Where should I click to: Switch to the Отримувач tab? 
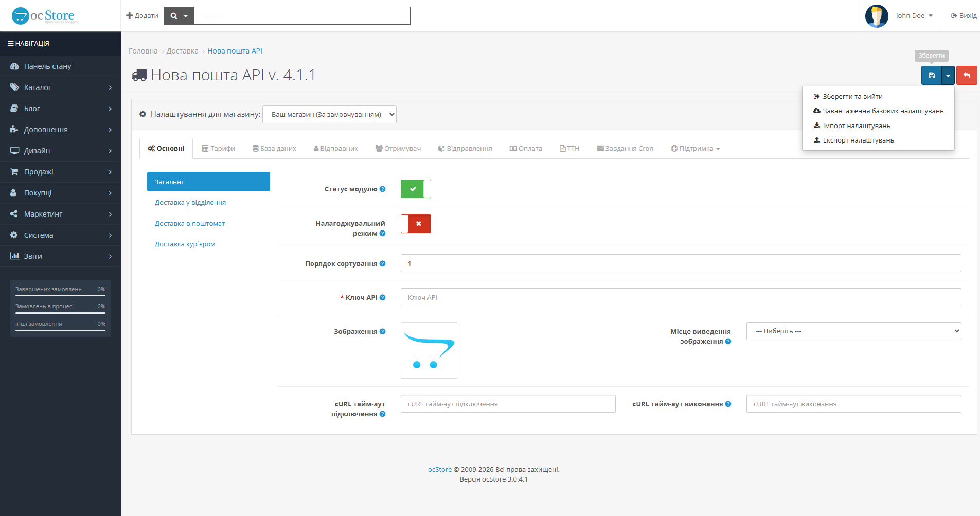[x=398, y=149]
